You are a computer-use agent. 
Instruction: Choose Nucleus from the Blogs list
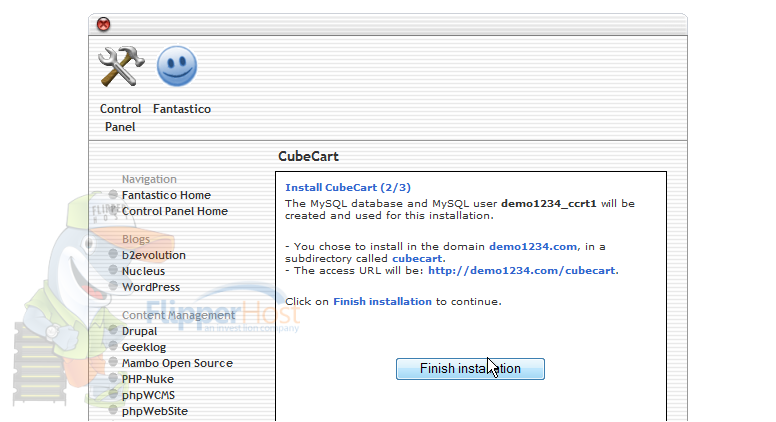coord(144,271)
